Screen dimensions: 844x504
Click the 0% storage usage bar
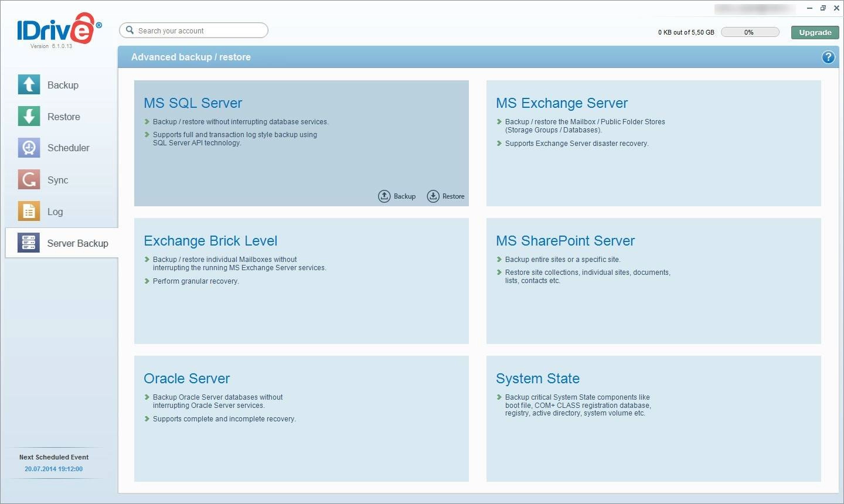[x=750, y=32]
